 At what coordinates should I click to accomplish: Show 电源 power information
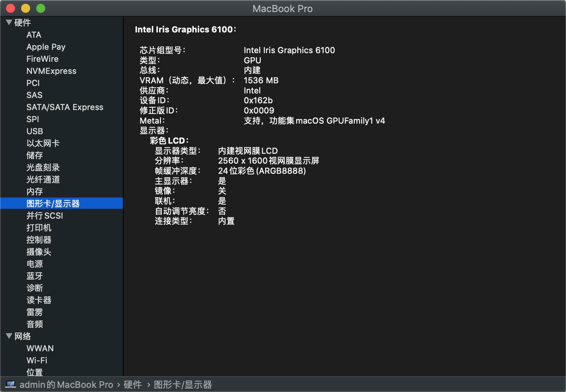(x=35, y=264)
